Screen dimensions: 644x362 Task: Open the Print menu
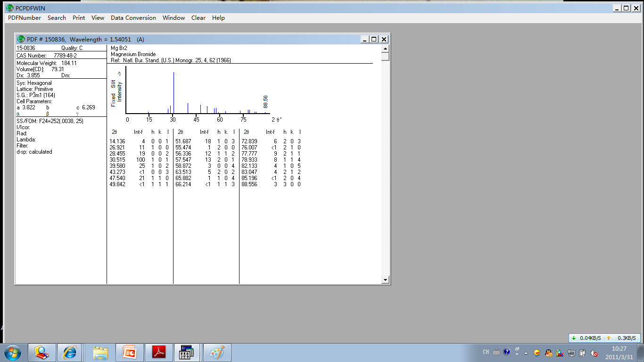79,18
